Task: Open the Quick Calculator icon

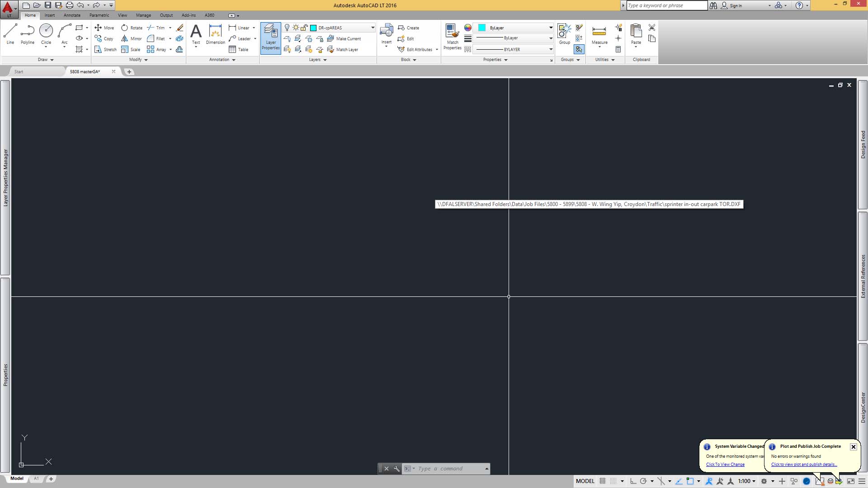Action: point(618,49)
